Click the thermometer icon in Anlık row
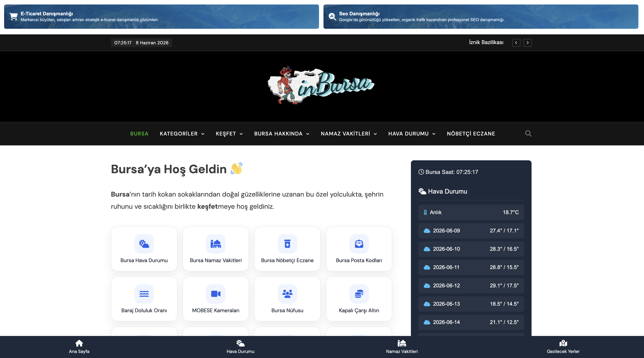 point(425,212)
